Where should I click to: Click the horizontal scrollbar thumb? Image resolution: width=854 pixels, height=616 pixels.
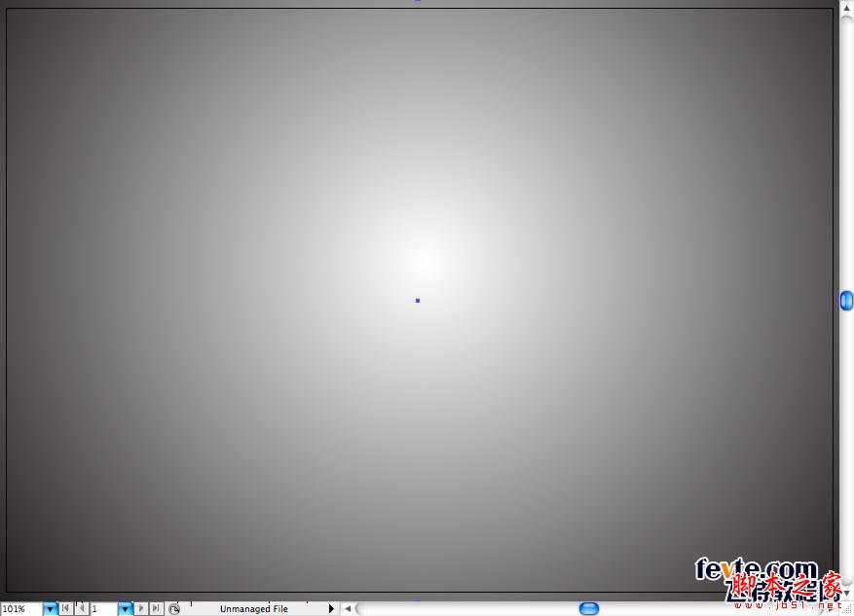pyautogui.click(x=589, y=608)
